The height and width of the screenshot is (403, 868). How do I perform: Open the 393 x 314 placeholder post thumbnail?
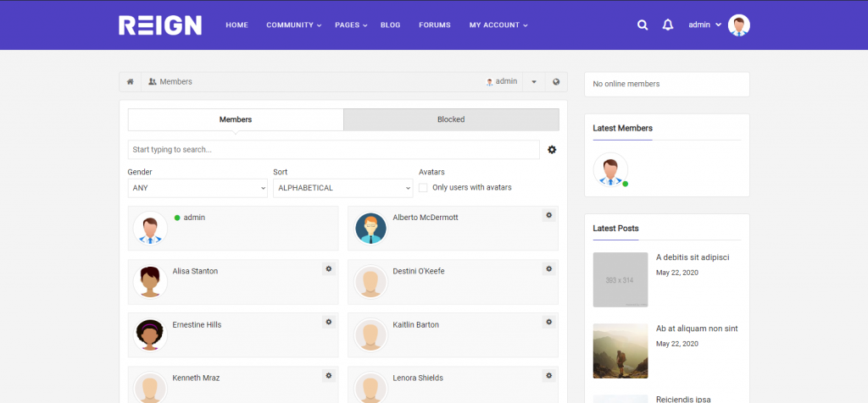coord(620,279)
